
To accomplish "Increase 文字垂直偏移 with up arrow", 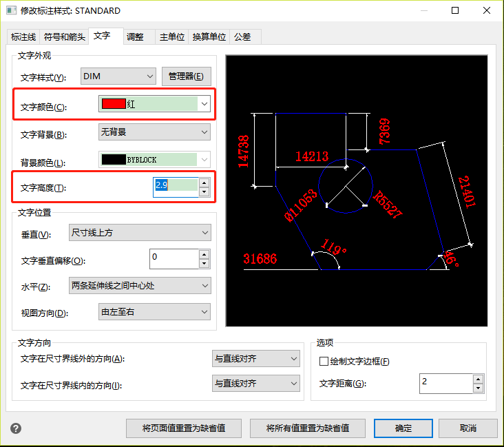I will (204, 254).
